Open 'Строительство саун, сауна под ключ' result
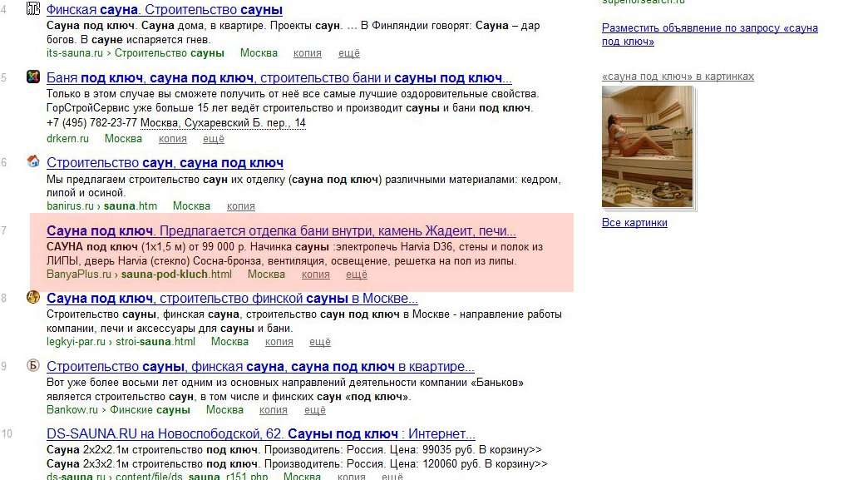This screenshot has height=480, width=868. coord(165,163)
